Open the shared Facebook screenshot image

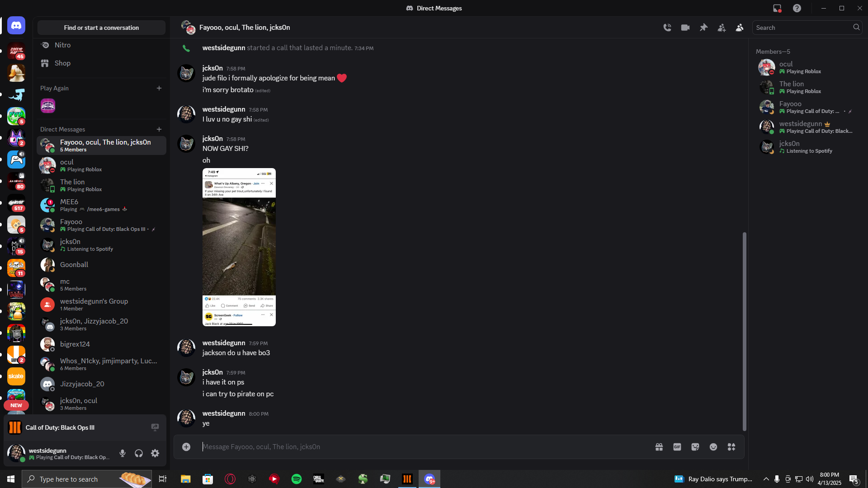coord(239,247)
